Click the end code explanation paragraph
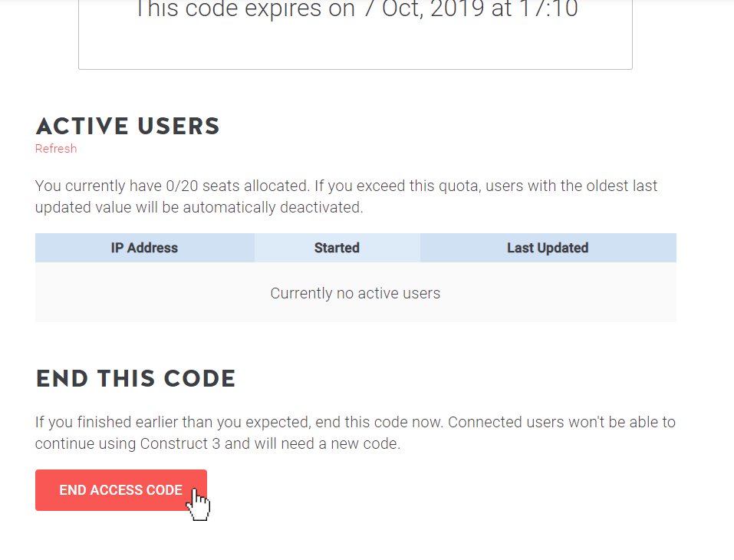 pyautogui.click(x=355, y=432)
